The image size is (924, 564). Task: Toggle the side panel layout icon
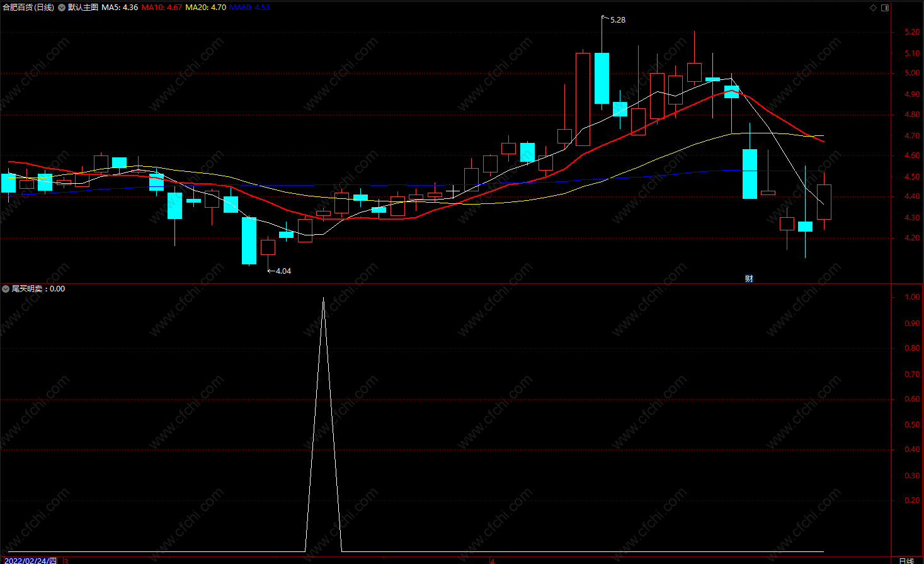885,8
